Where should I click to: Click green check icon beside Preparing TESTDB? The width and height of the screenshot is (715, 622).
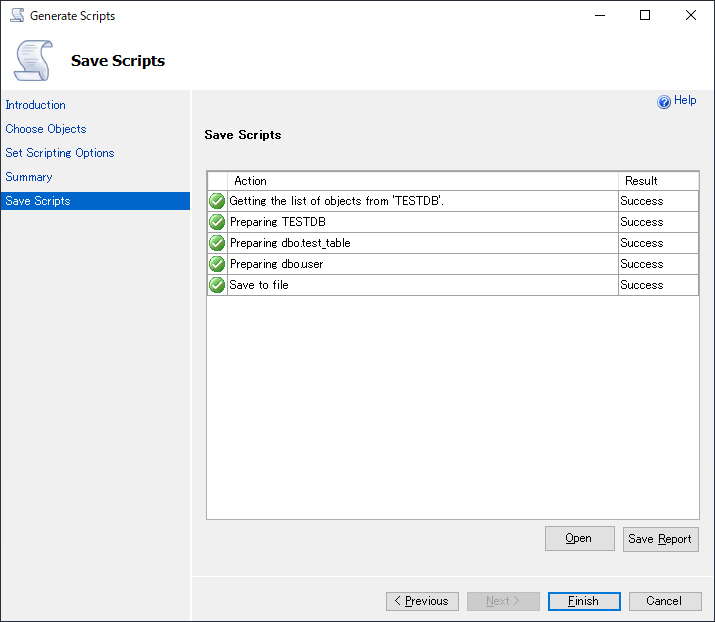pyautogui.click(x=217, y=222)
